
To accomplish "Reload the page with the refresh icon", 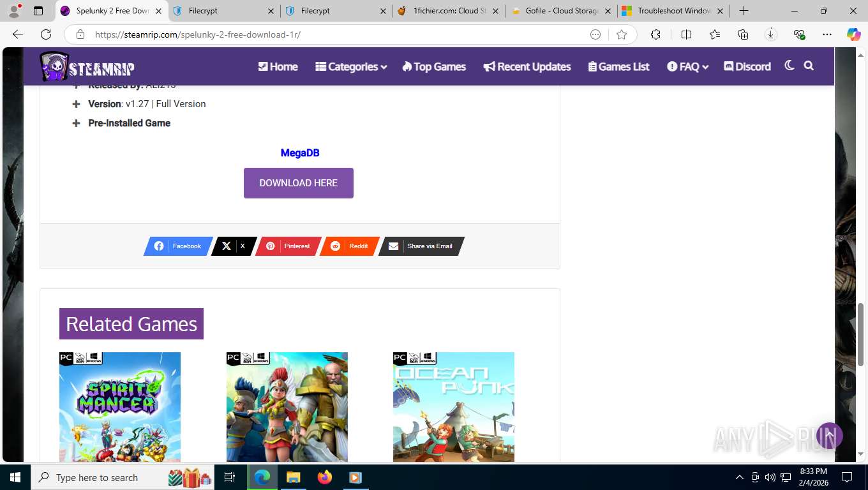I will tap(46, 34).
